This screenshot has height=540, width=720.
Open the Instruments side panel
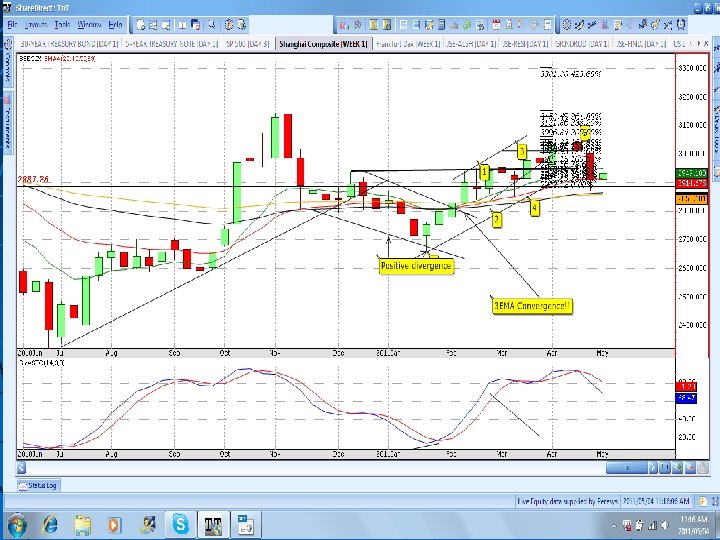point(8,121)
